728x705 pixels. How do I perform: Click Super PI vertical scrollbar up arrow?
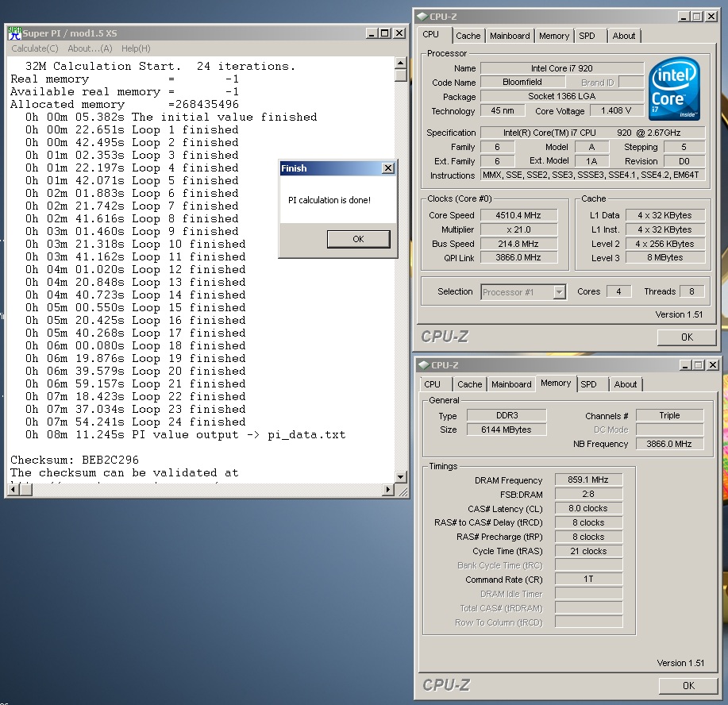pos(401,63)
